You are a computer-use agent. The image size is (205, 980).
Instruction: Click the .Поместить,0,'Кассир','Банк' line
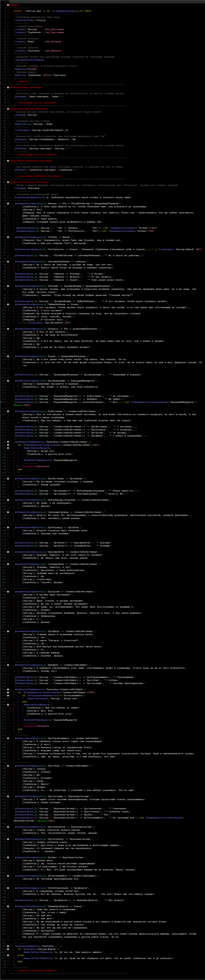tap(33, 124)
